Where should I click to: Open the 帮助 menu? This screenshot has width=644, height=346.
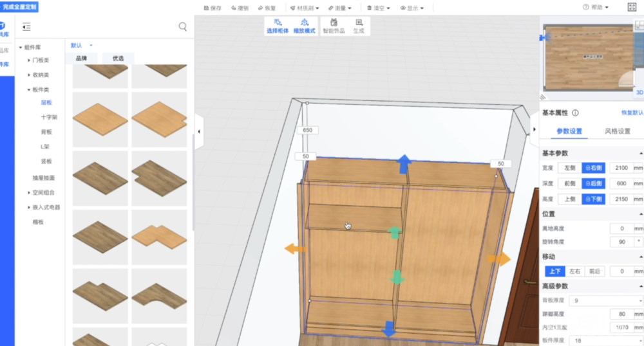click(596, 8)
